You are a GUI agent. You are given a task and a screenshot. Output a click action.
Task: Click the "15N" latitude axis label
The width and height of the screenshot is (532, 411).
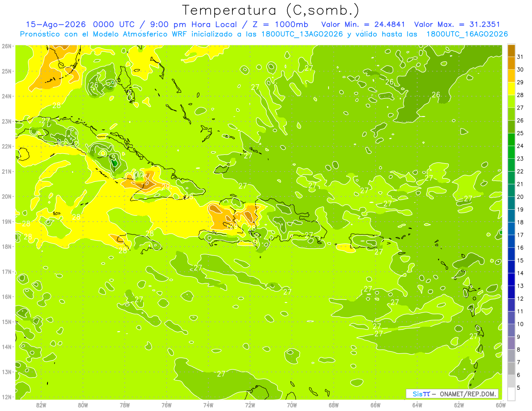pos(6,321)
